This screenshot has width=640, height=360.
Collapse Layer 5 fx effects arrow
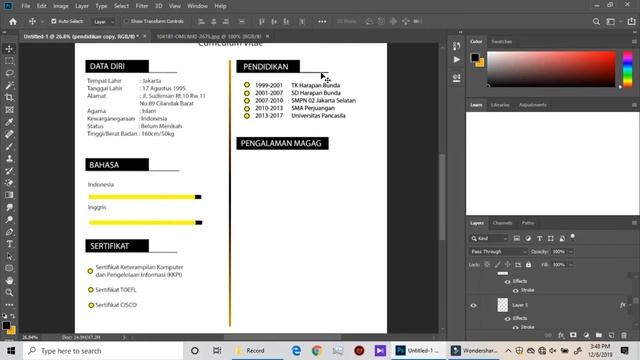click(630, 305)
